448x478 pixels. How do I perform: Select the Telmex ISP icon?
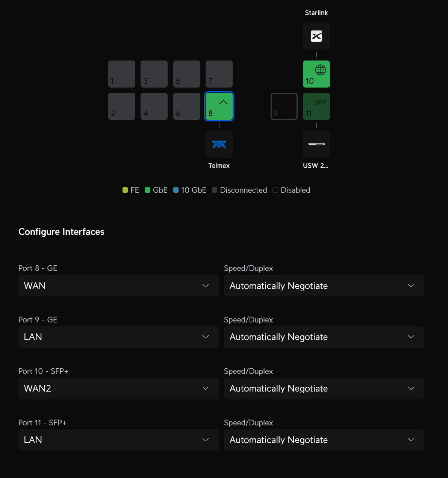(x=219, y=144)
